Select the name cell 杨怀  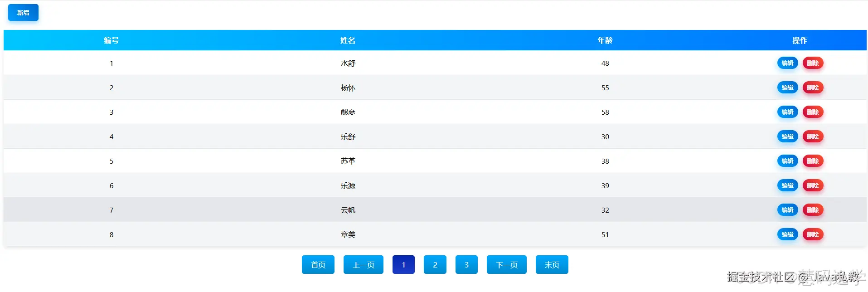tap(348, 88)
